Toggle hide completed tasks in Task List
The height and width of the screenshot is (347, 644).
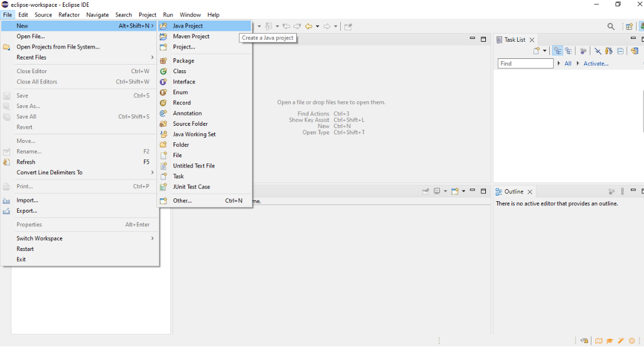[x=598, y=51]
